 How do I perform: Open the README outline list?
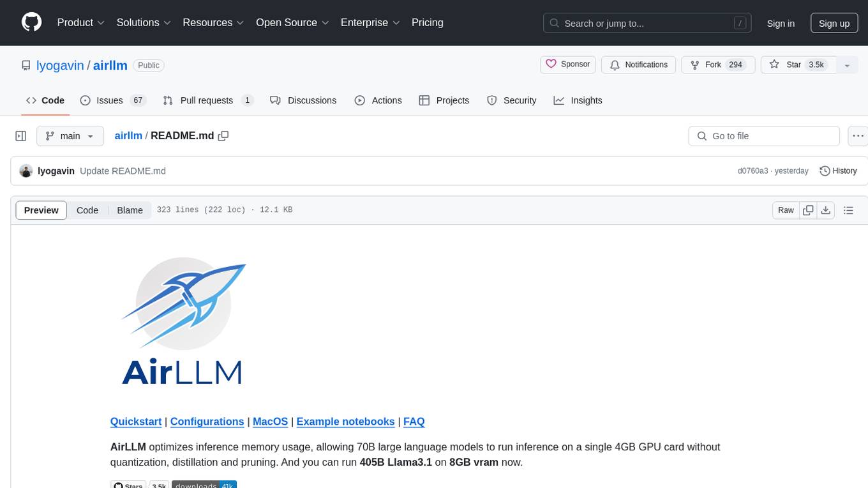pyautogui.click(x=848, y=210)
